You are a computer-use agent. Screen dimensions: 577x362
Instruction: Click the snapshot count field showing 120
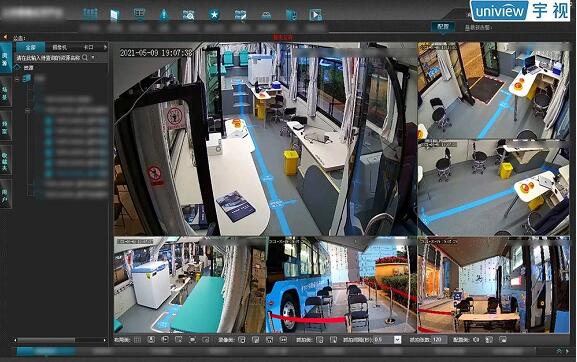(x=439, y=340)
